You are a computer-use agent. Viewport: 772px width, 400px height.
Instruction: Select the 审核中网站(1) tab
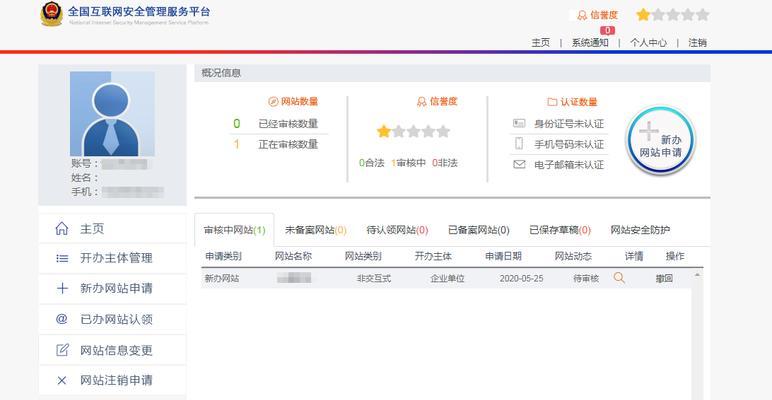tap(234, 230)
